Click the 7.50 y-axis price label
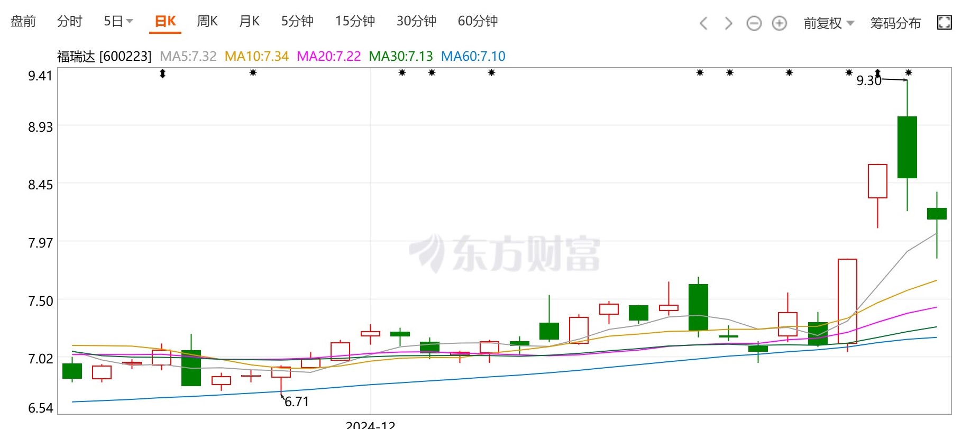The height and width of the screenshot is (429, 980). (40, 301)
